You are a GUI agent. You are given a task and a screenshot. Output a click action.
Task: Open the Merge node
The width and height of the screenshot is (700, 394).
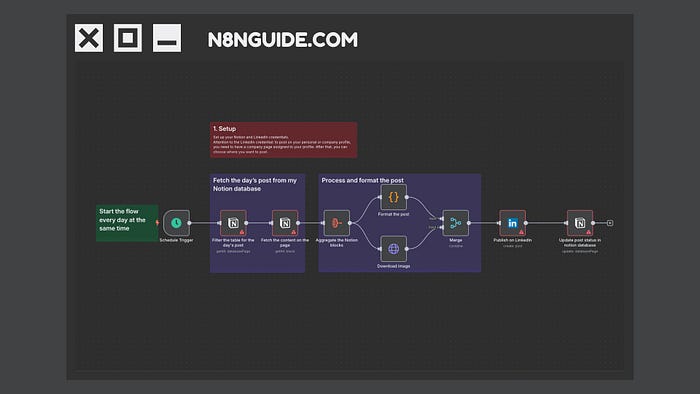tap(455, 223)
